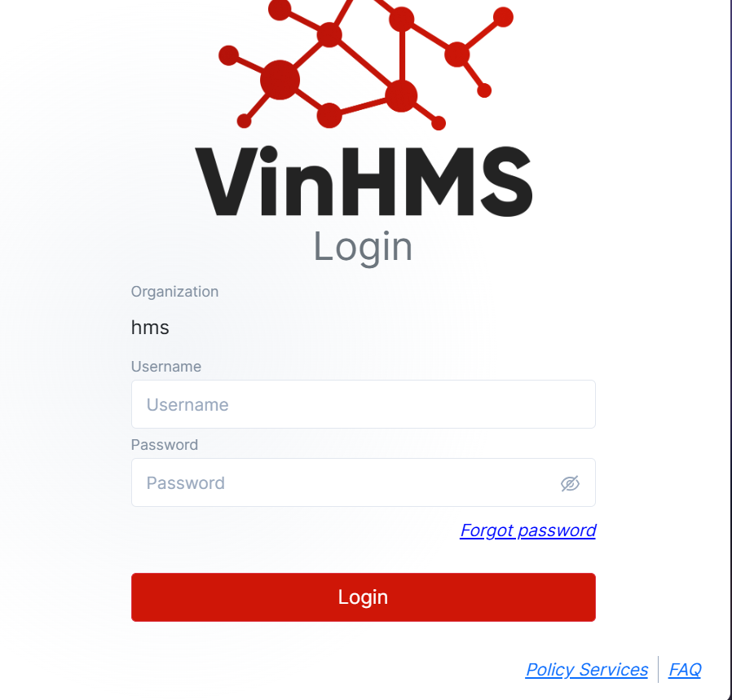Click the Password placeholder text
The image size is (732, 700).
coord(186,483)
